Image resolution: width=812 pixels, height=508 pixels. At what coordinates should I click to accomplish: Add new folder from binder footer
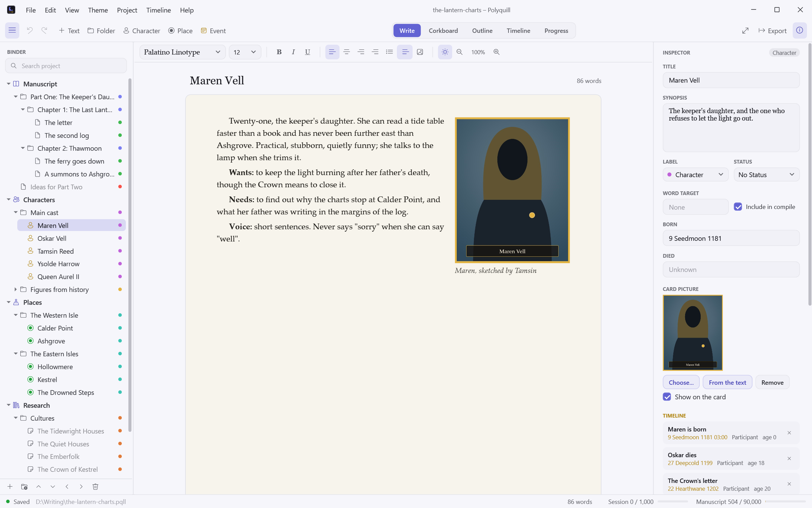click(x=24, y=487)
